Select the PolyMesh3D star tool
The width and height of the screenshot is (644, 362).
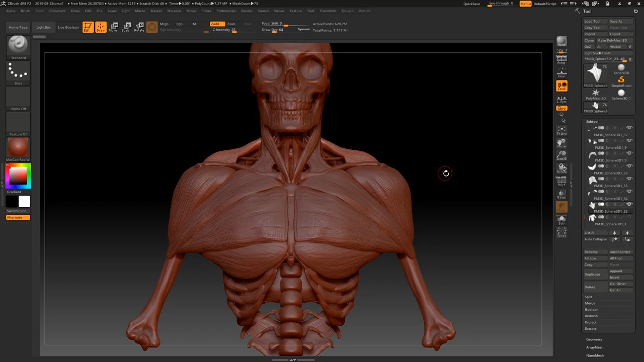tap(596, 95)
